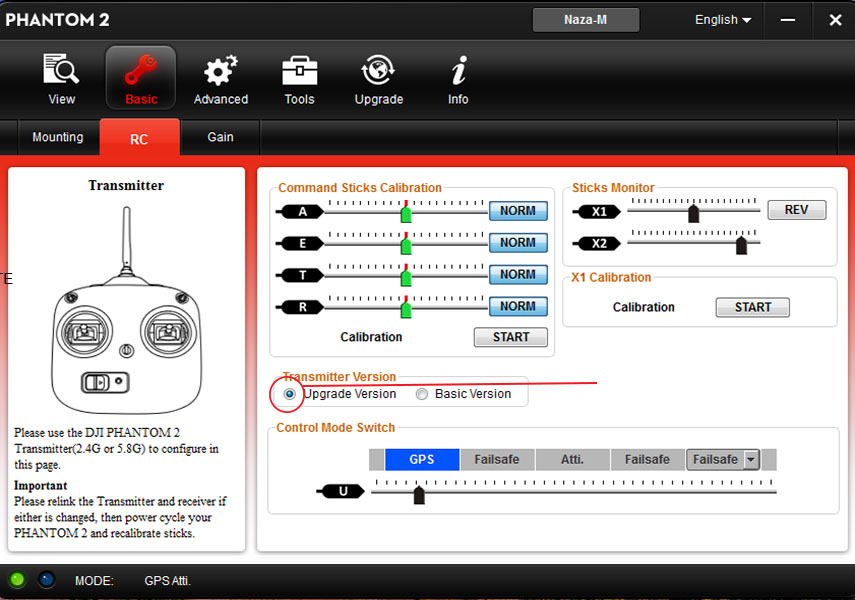Click the Transmitter heading text
855x600 pixels.
(x=126, y=185)
